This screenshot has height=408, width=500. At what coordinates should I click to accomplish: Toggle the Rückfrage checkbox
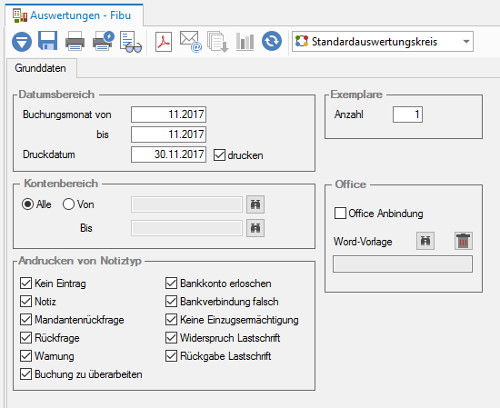coord(26,338)
